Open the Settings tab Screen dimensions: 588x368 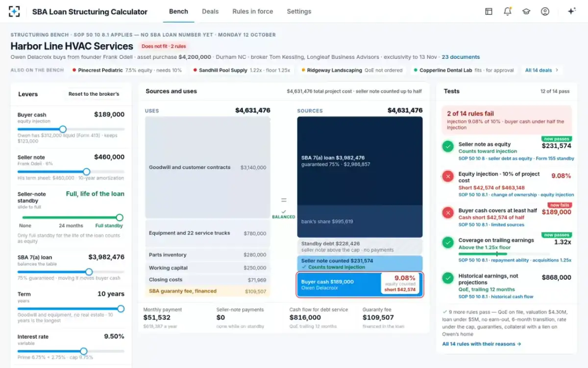pyautogui.click(x=299, y=11)
